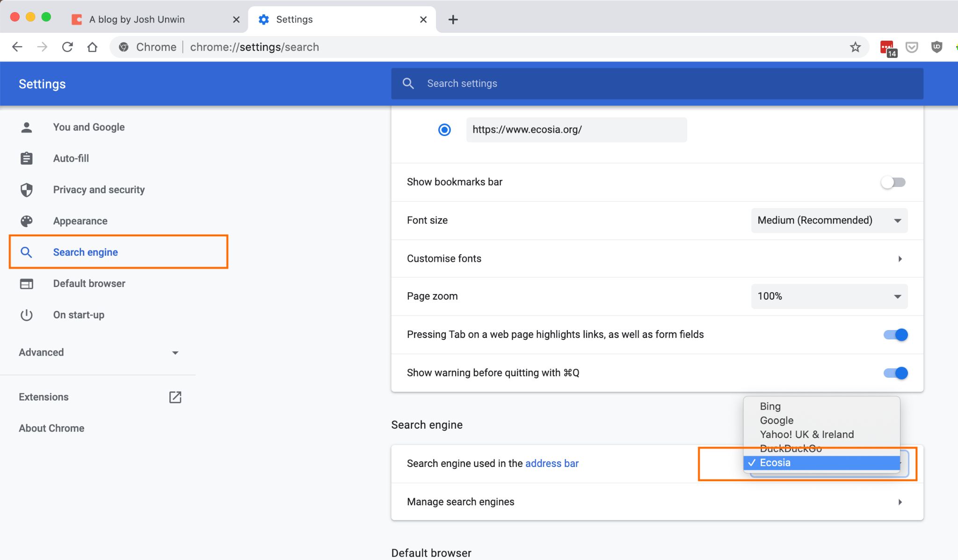Open You and Google settings section
This screenshot has width=958, height=560.
[89, 127]
